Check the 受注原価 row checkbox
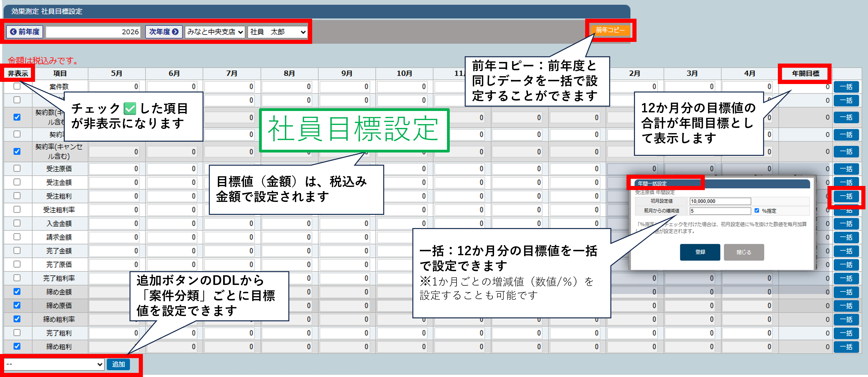Viewport: 868px width, 377px height. [x=17, y=168]
